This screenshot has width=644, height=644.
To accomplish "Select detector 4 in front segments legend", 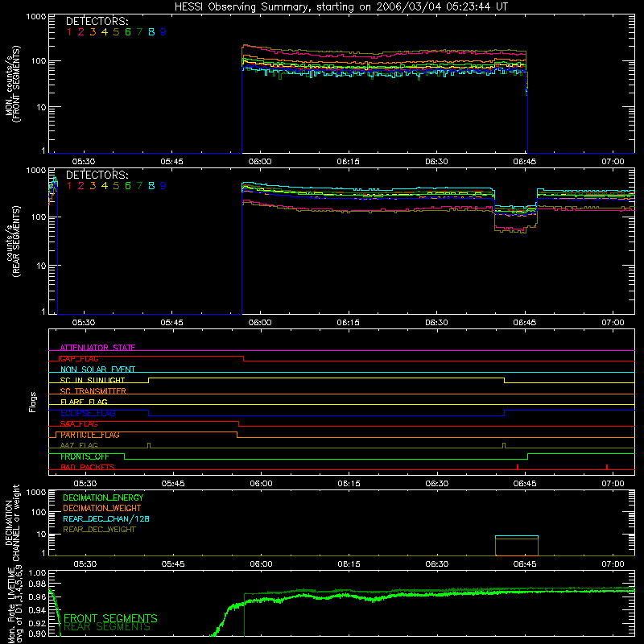I will coord(105,32).
